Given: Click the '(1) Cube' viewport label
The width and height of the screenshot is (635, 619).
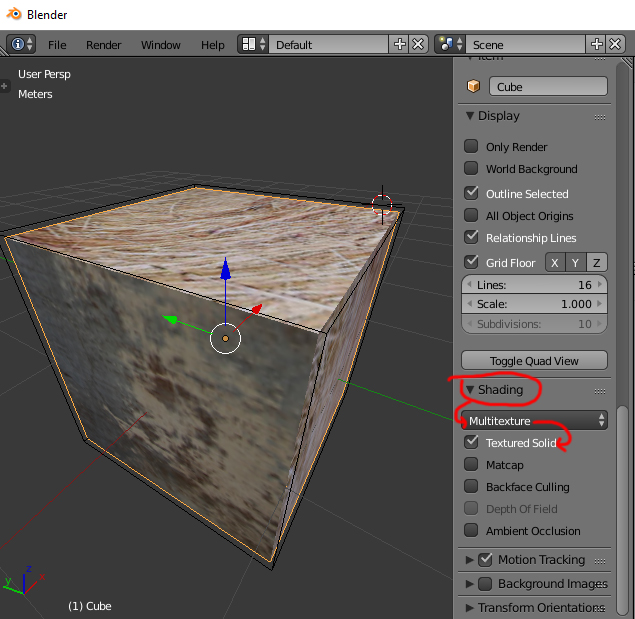Looking at the screenshot, I should tap(89, 606).
